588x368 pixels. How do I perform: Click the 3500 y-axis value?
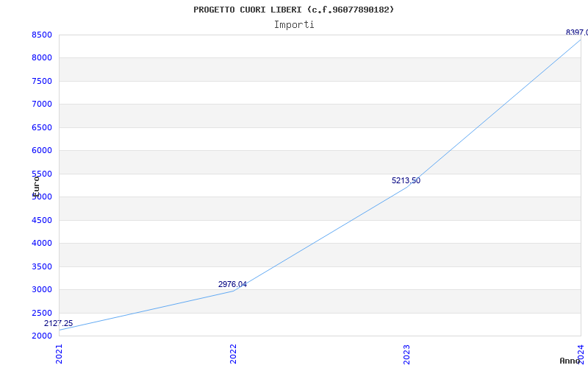[41, 266]
